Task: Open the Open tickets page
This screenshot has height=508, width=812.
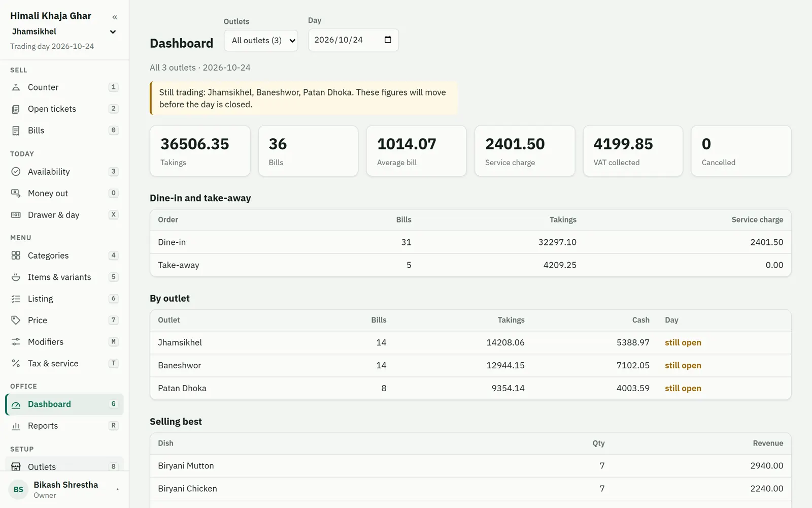Action: pyautogui.click(x=64, y=109)
